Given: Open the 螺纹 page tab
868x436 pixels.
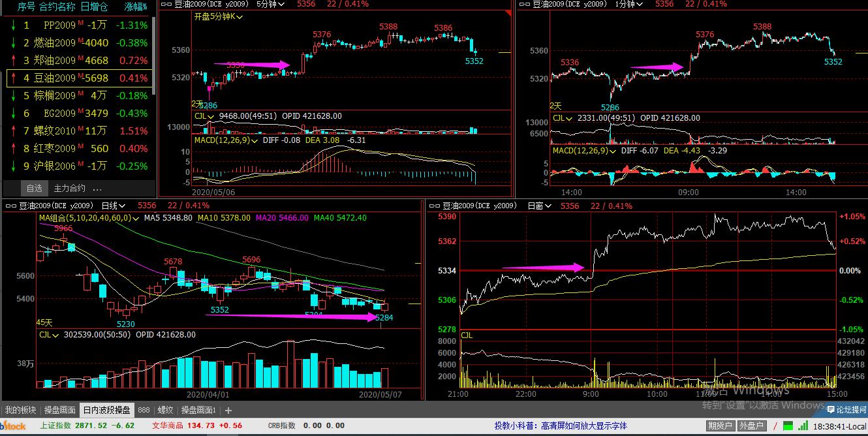Looking at the screenshot, I should (166, 411).
